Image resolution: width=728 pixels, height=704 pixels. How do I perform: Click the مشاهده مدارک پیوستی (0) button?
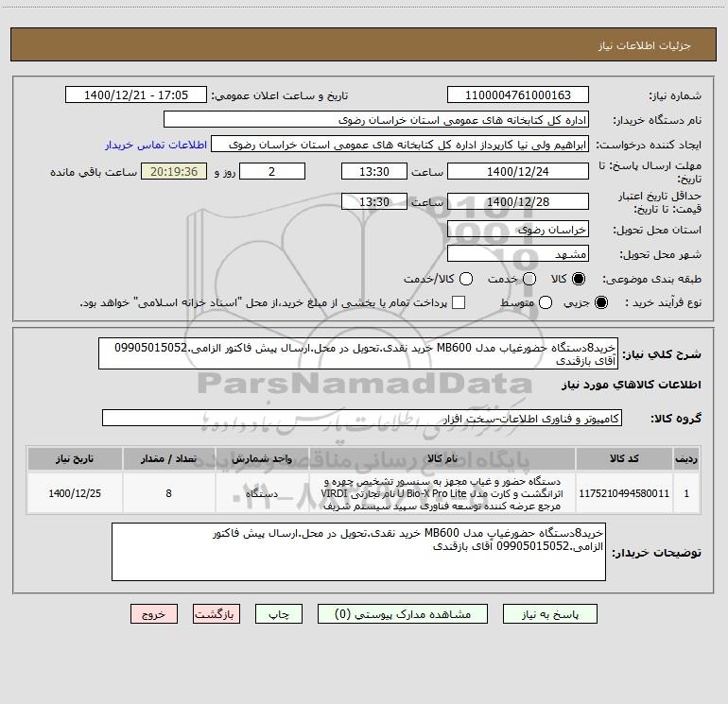tap(403, 614)
